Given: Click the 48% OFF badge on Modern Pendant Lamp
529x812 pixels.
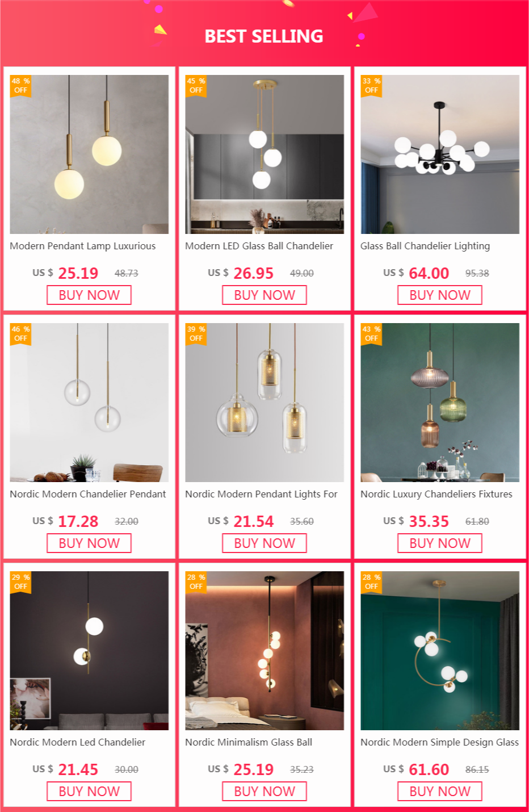Looking at the screenshot, I should 20,86.
